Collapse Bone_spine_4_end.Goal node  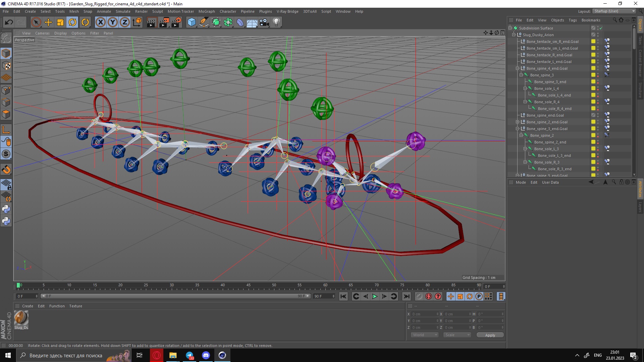pos(518,68)
